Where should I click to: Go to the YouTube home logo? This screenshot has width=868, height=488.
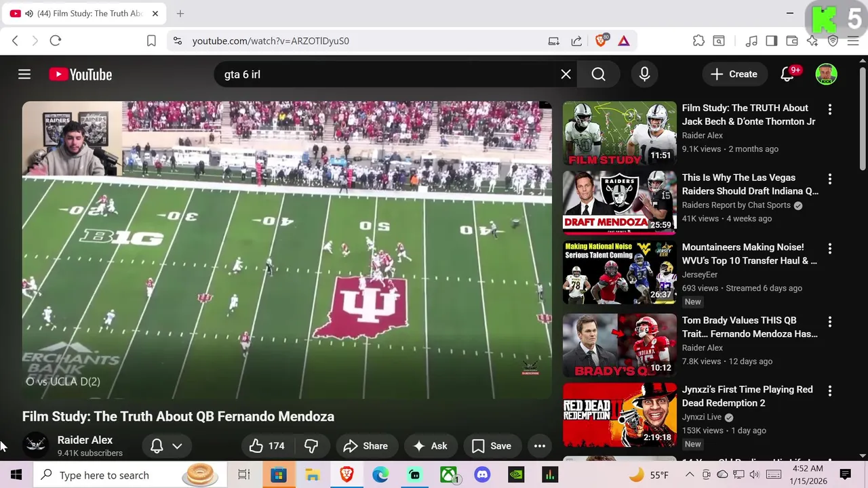pyautogui.click(x=81, y=75)
